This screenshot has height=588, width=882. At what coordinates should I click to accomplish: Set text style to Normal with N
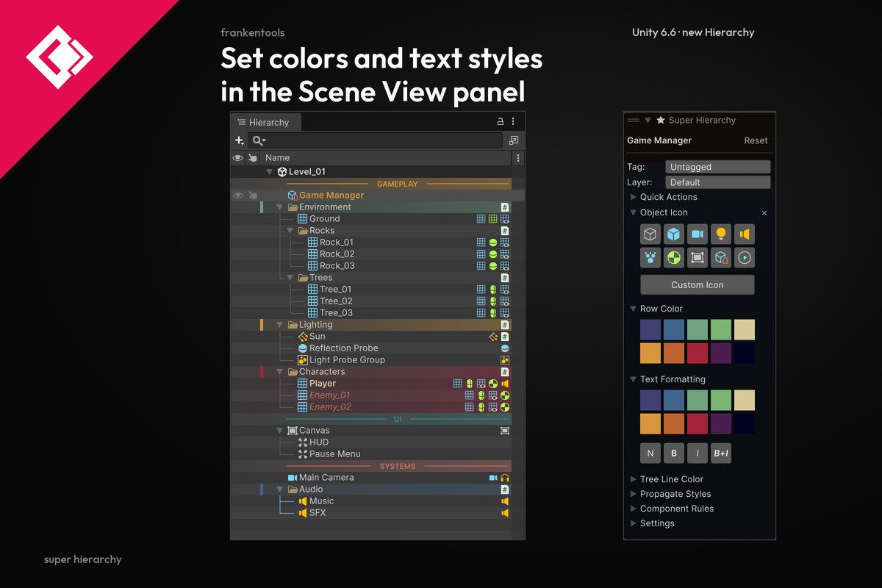(x=650, y=453)
